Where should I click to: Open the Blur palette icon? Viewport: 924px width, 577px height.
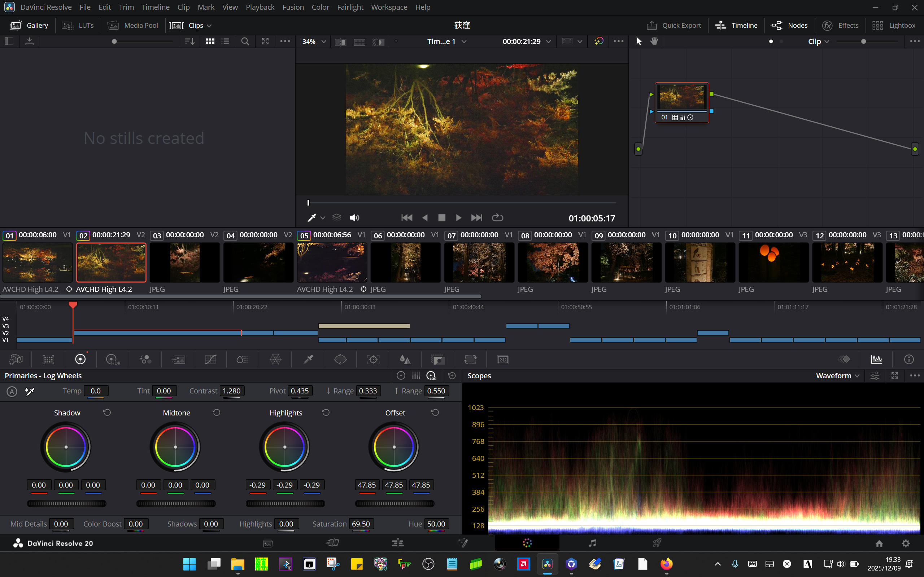(x=405, y=360)
